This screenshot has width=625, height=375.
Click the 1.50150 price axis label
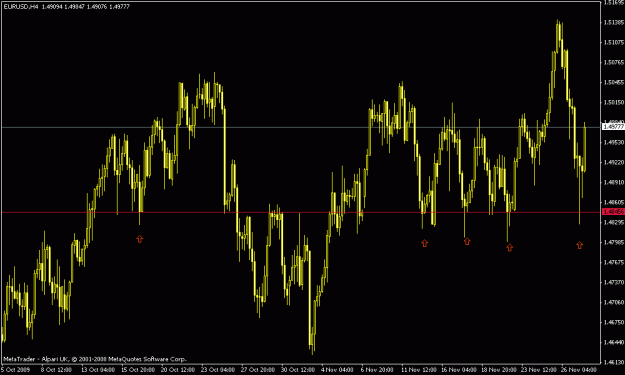[x=614, y=102]
